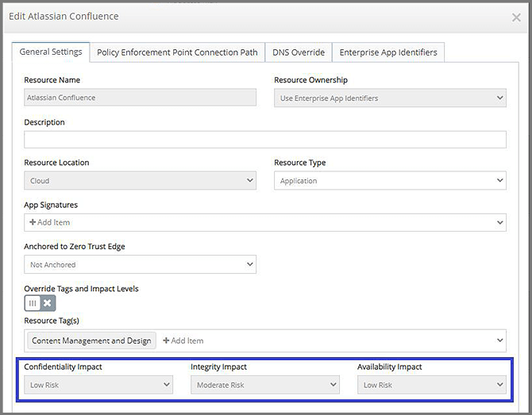Open the Resource Type dropdown
532x415 pixels.
click(x=390, y=180)
